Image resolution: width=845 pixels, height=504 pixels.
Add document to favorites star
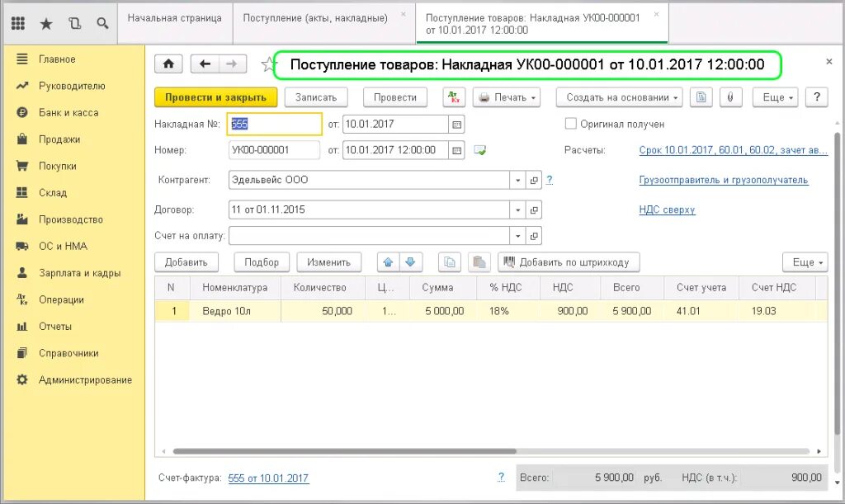coord(268,64)
